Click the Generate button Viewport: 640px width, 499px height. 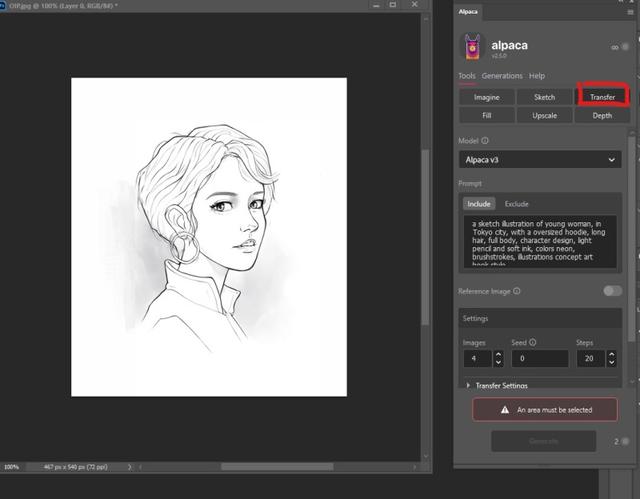point(543,441)
